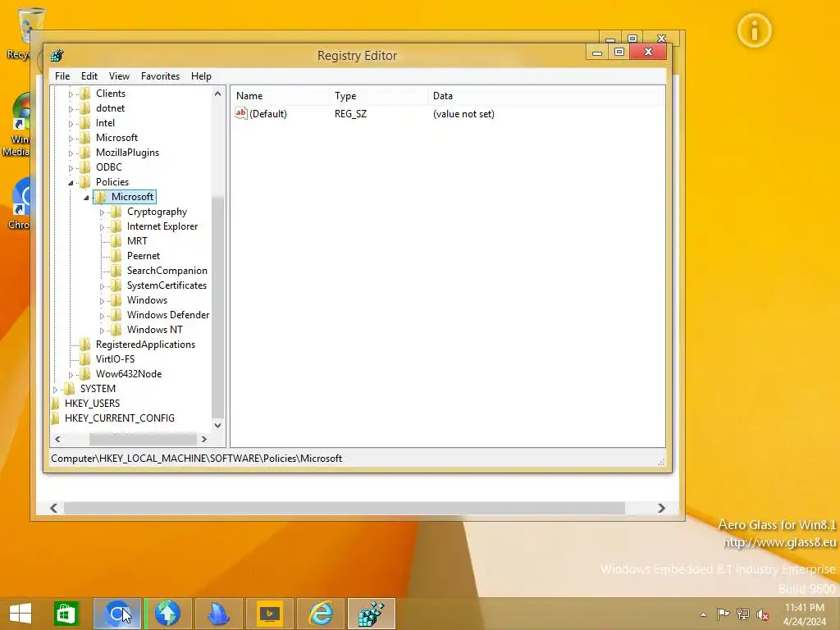Select the RegisteredApplications key
The image size is (840, 630).
(146, 345)
